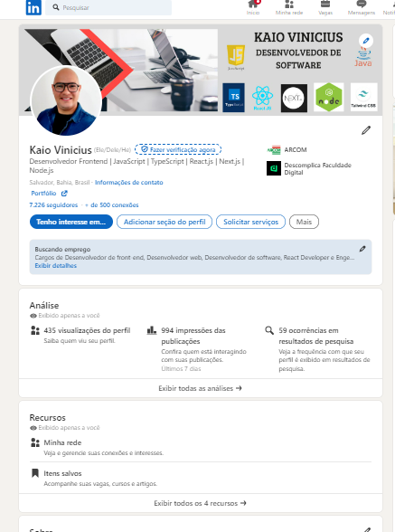Screen dimensions: 395x532
Task: Click the Kaio Vinicius name heading
Action: 61,150
